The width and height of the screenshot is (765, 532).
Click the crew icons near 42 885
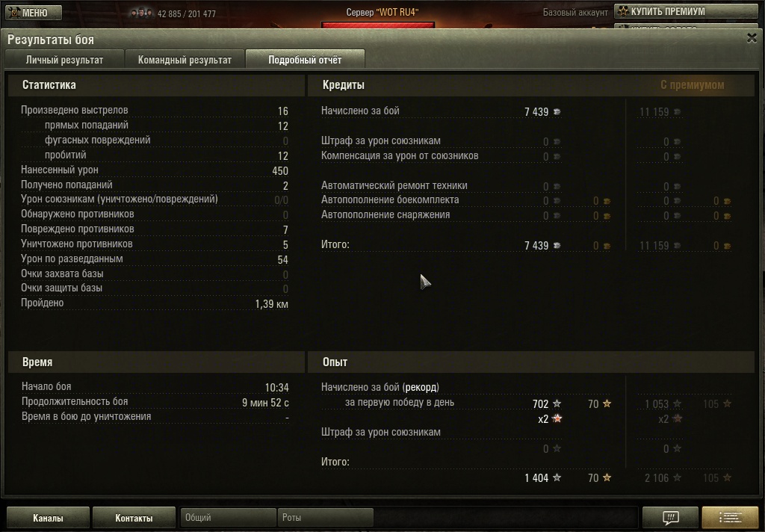point(141,13)
